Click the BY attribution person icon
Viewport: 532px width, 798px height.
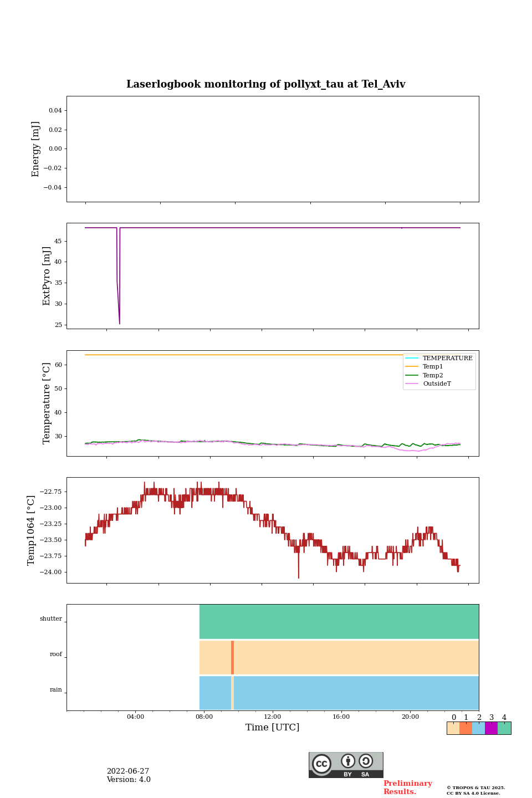click(x=348, y=761)
